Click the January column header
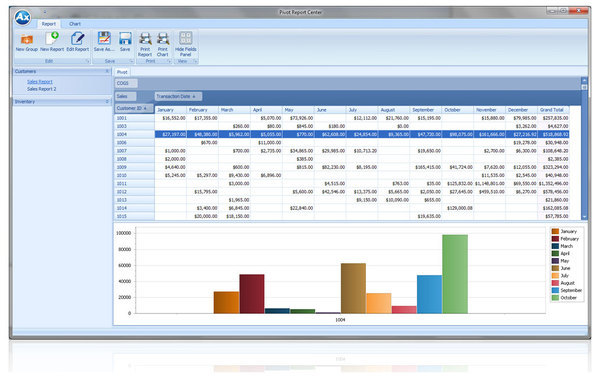The image size is (600, 378). click(x=171, y=110)
